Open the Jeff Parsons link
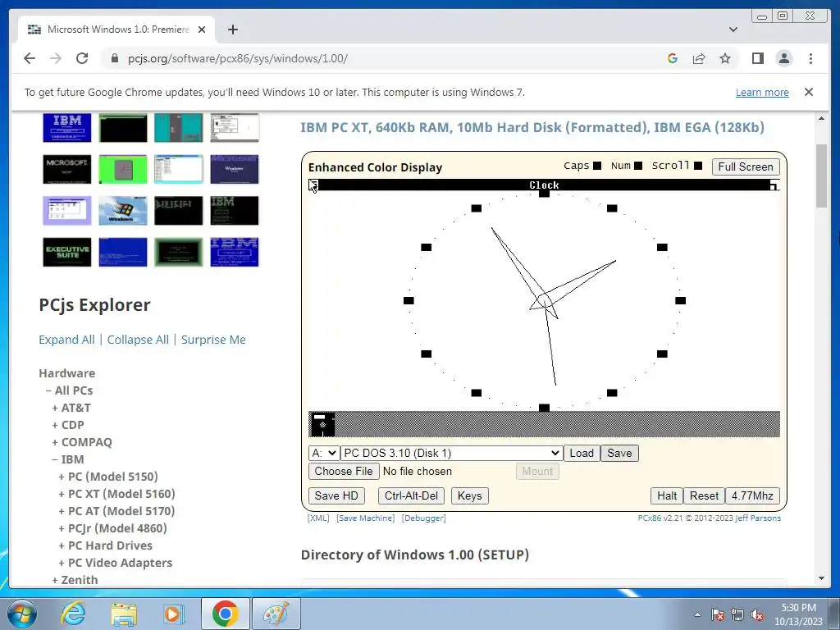Screen dimensions: 840x630 point(758,518)
